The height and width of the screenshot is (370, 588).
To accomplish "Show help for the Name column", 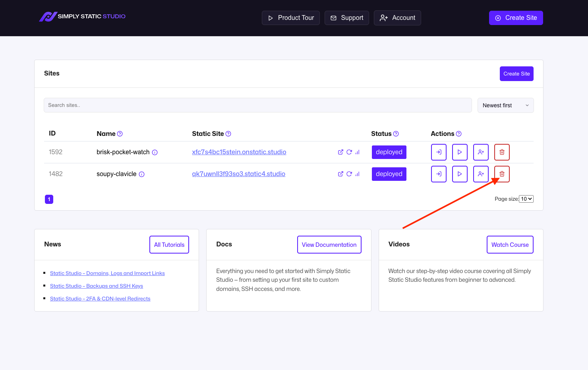I will [120, 134].
